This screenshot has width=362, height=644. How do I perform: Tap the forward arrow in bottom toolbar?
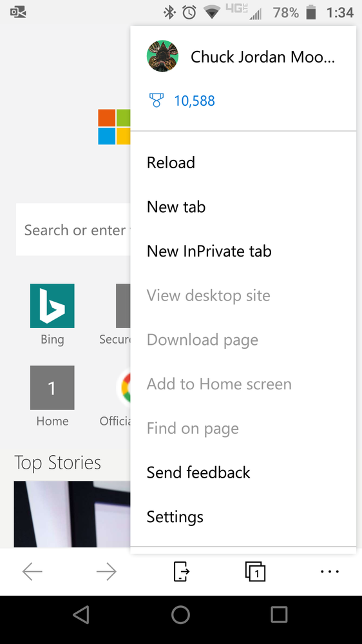coord(106,571)
